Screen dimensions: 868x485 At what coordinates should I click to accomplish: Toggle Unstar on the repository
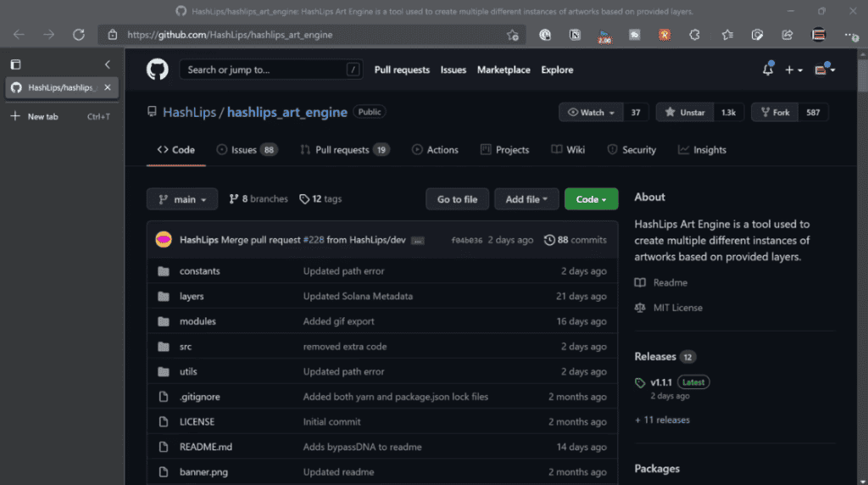(x=685, y=113)
